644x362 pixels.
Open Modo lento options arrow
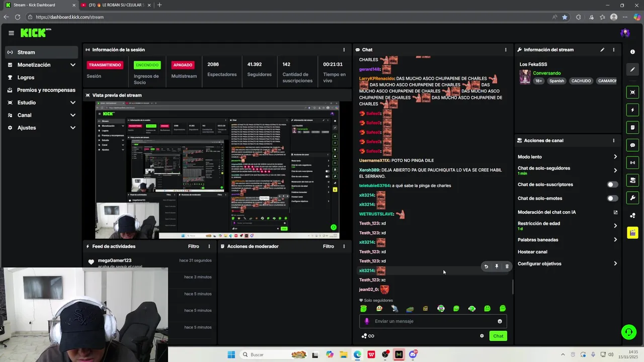pos(615,157)
